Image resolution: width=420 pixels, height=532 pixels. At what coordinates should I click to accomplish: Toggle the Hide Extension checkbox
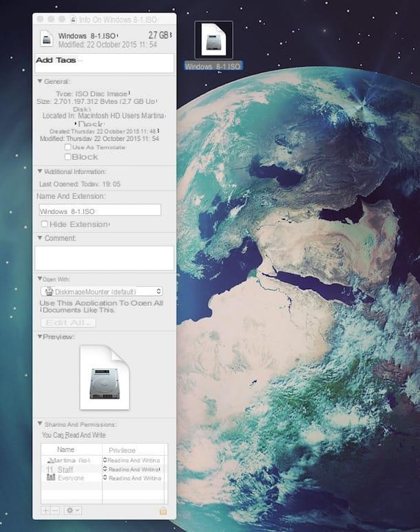[44, 224]
